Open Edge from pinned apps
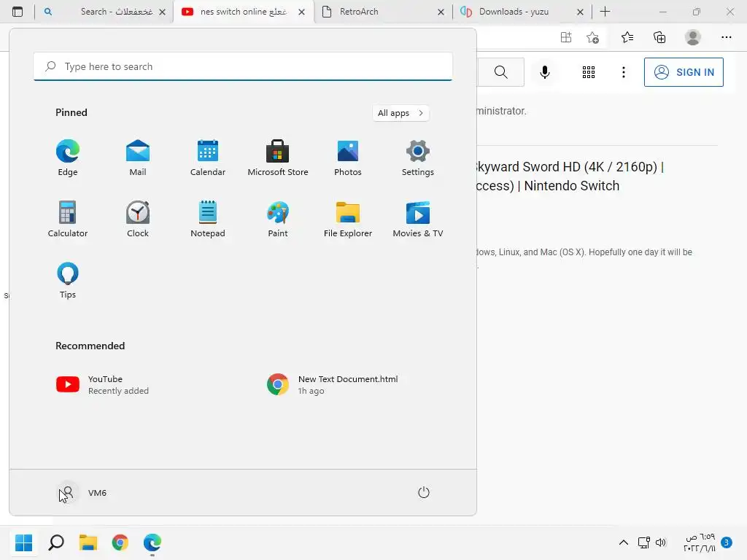This screenshot has height=560, width=747. (68, 158)
